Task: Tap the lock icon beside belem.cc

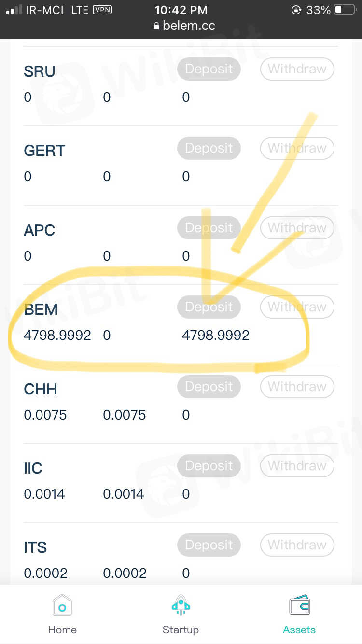Action: coord(156,26)
